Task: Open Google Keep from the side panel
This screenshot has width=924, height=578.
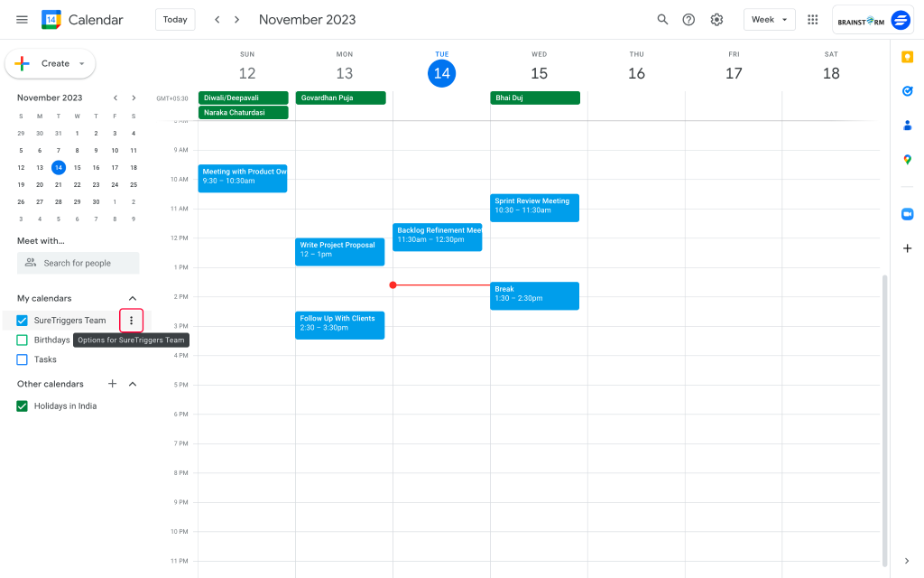Action: pos(907,57)
